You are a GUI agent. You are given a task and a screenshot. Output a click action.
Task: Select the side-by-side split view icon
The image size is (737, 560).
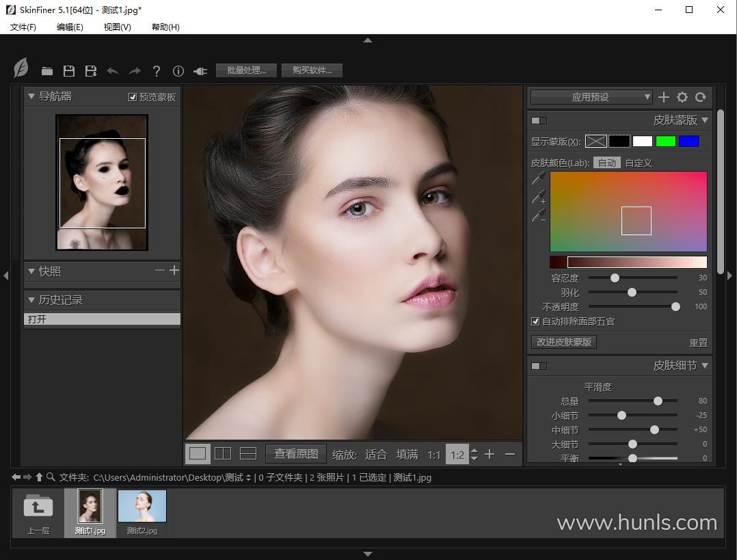pos(223,453)
